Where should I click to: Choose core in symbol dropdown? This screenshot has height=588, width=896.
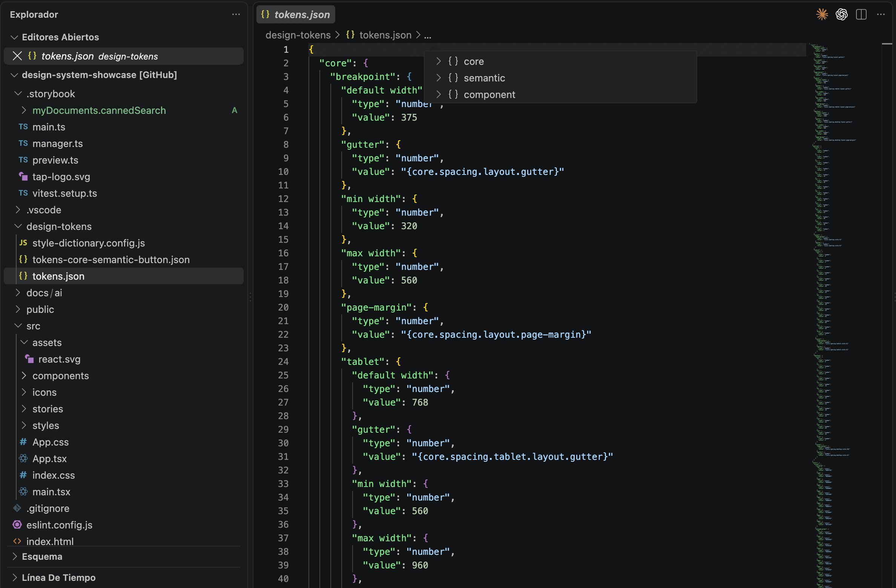click(560, 61)
